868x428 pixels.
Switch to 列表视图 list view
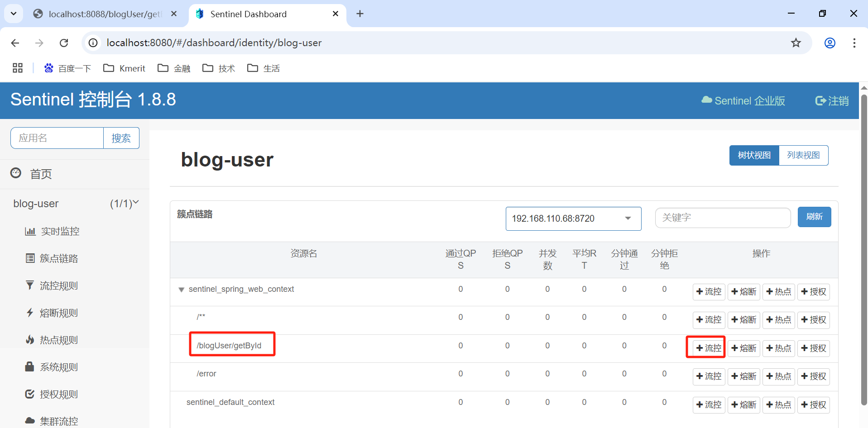point(804,155)
